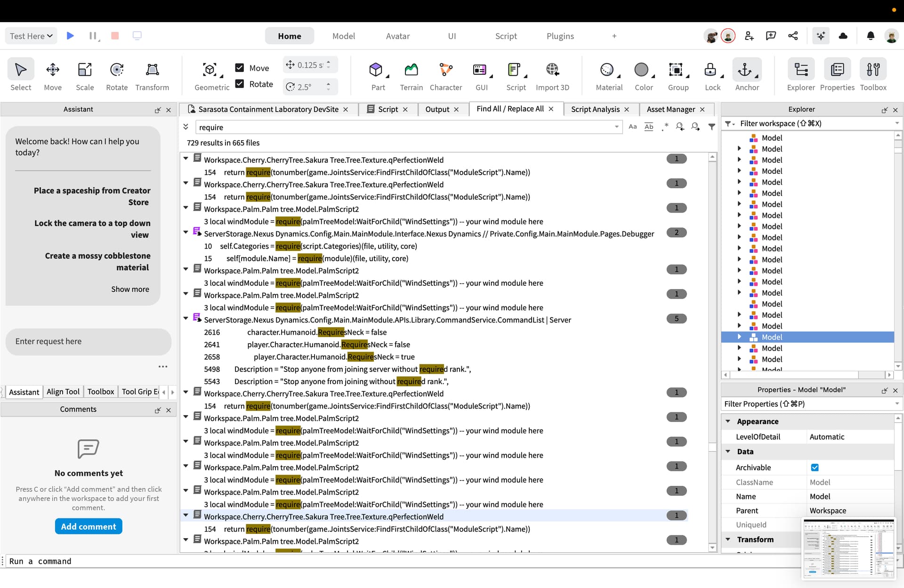Viewport: 904px width, 588px height.
Task: Expand the replace field chevron
Action: click(x=186, y=127)
